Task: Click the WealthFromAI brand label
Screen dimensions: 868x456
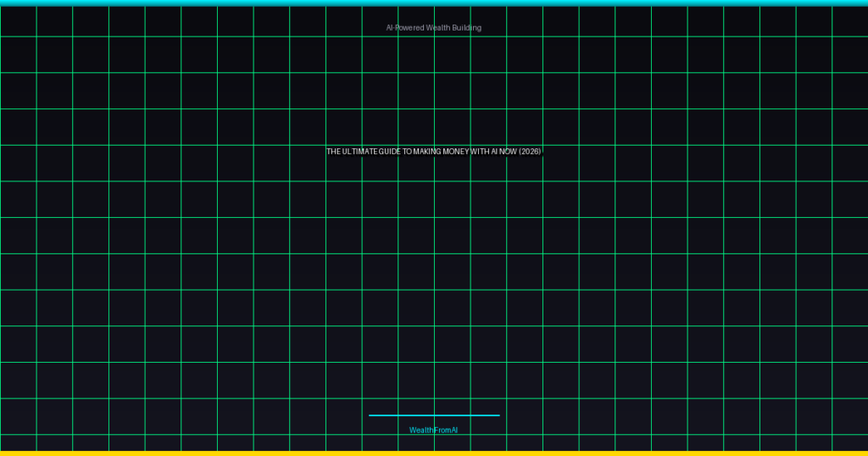Action: click(433, 430)
